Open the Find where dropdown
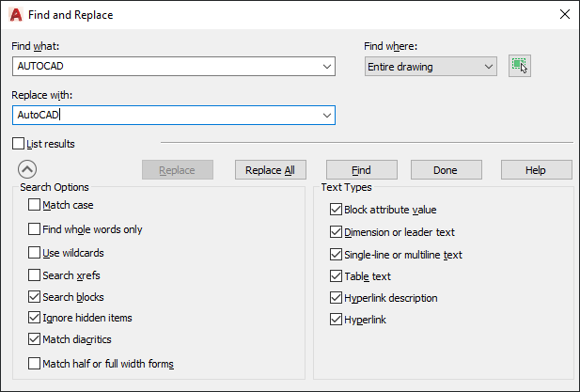 [x=488, y=66]
